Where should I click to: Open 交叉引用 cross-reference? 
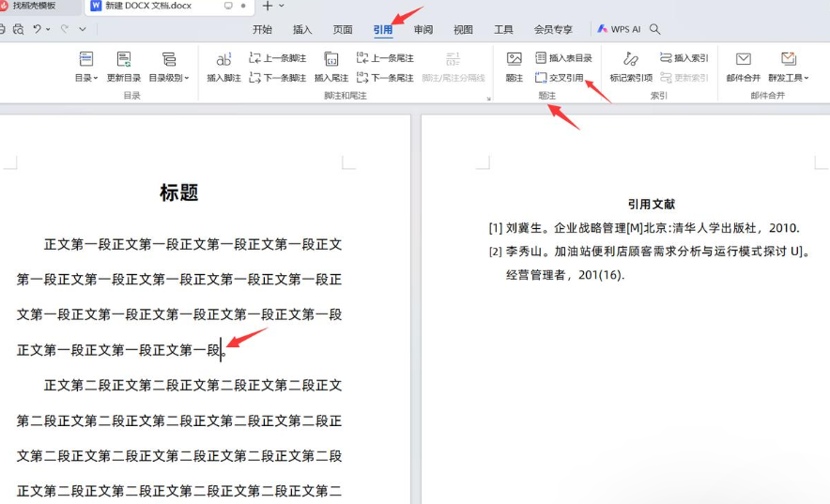(560, 78)
